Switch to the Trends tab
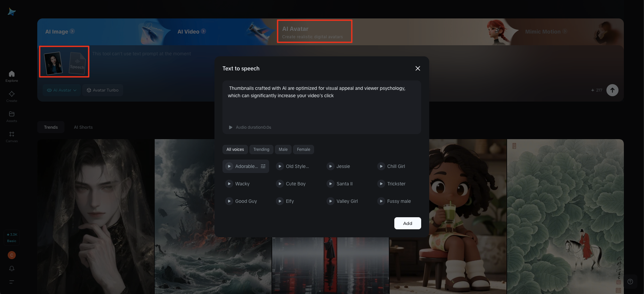 point(51,127)
